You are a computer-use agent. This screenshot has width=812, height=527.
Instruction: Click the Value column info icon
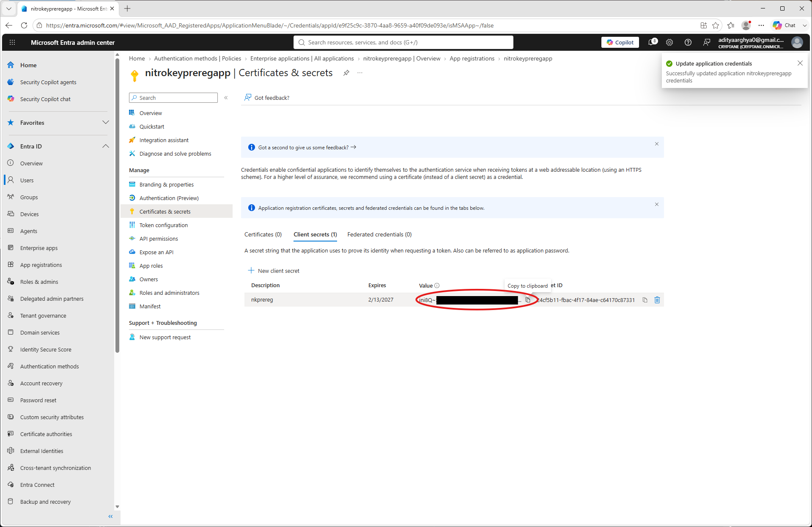click(437, 285)
